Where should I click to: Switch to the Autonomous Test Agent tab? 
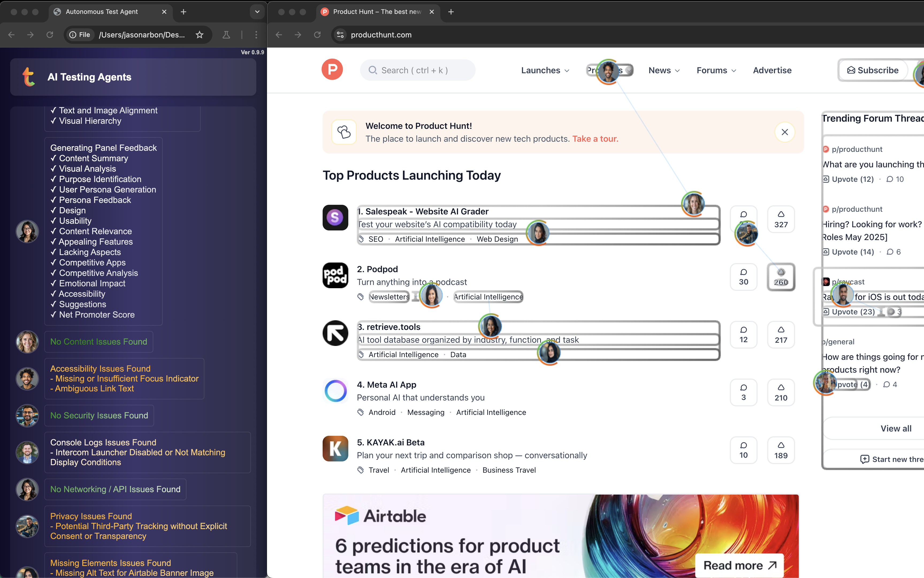pos(102,12)
